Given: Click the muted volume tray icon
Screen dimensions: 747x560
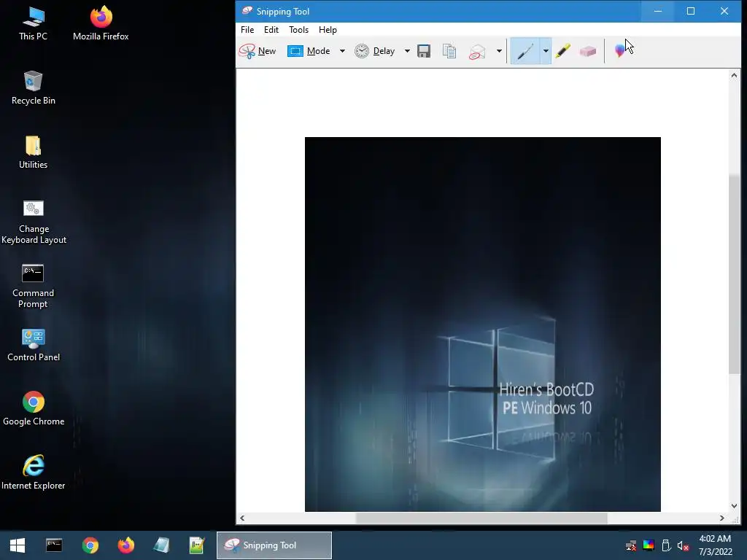Looking at the screenshot, I should 683,545.
